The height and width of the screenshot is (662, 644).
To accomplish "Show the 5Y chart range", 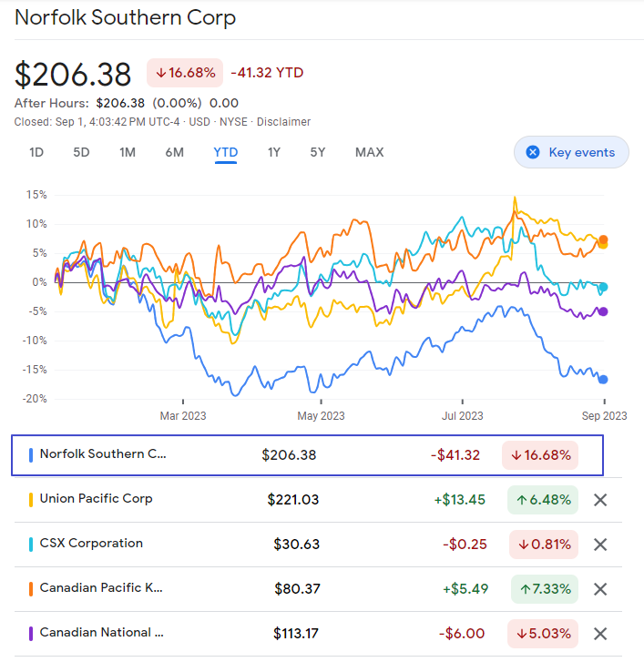I will click(x=318, y=152).
